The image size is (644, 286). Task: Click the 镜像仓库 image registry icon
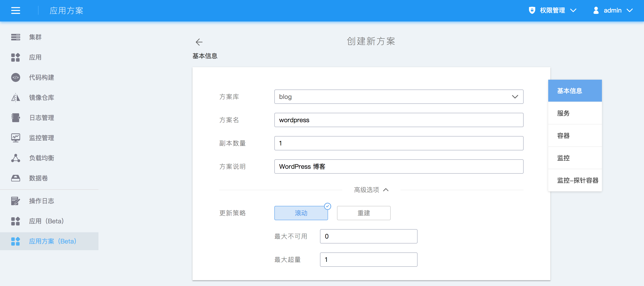coord(15,98)
